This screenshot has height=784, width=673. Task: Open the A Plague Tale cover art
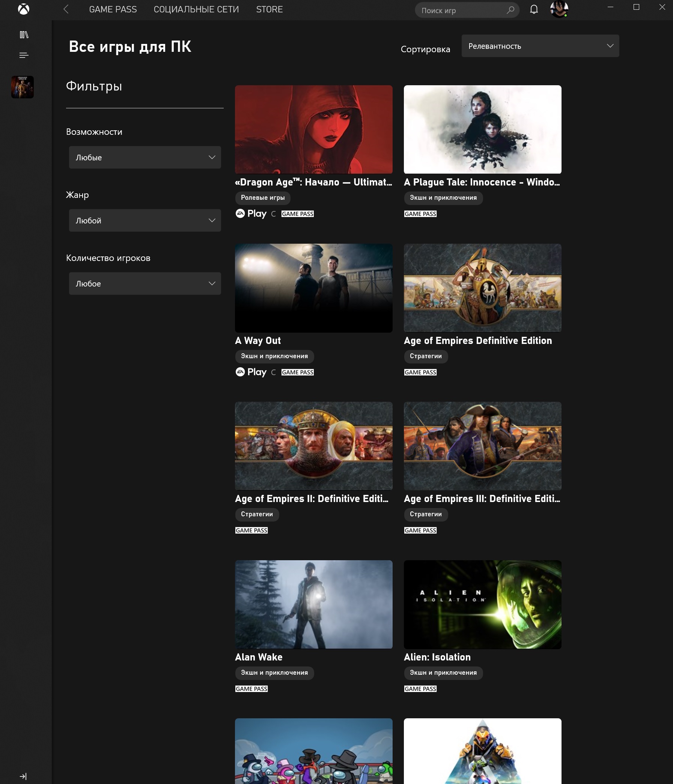482,130
